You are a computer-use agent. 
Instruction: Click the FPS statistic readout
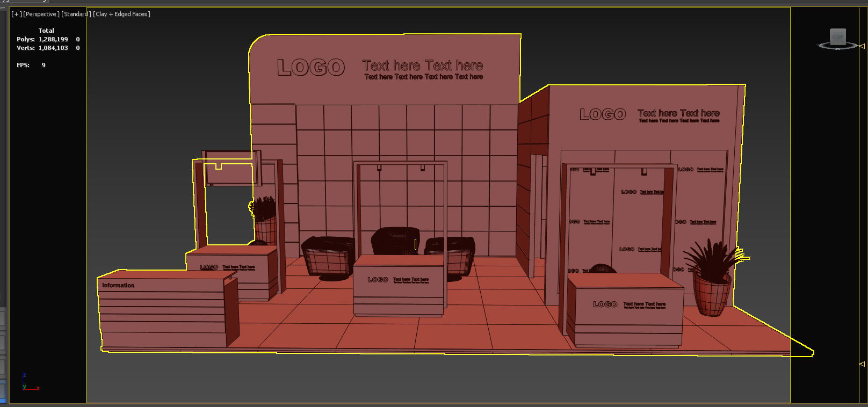(31, 65)
